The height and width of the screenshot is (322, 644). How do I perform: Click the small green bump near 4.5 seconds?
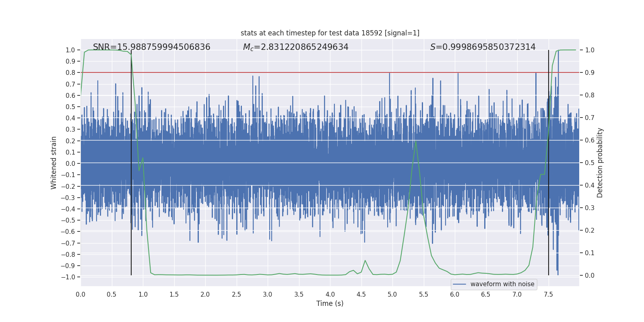365,261
